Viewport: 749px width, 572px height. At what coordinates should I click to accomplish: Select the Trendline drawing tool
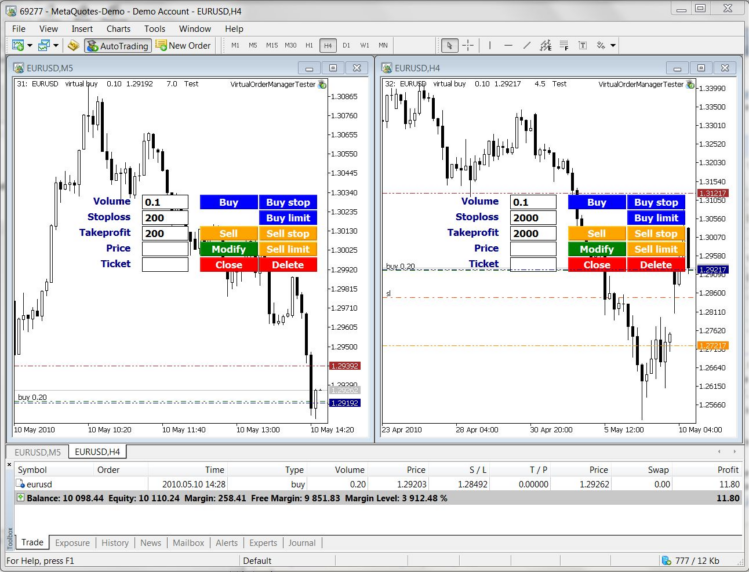[x=527, y=46]
